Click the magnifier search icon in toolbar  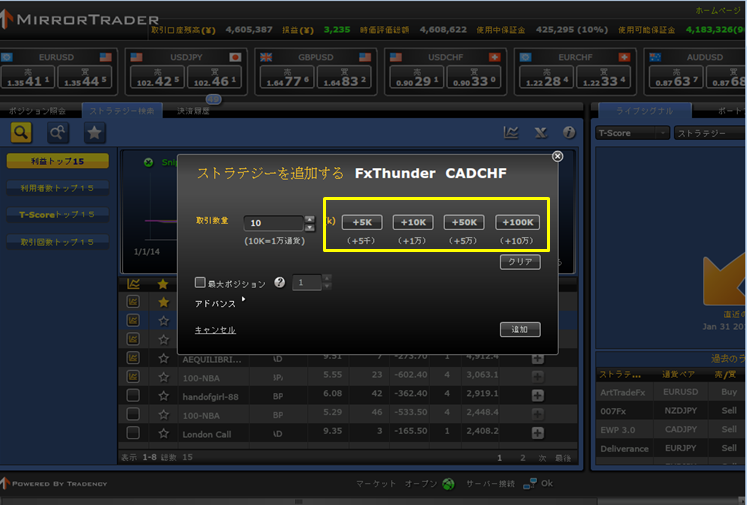(21, 132)
